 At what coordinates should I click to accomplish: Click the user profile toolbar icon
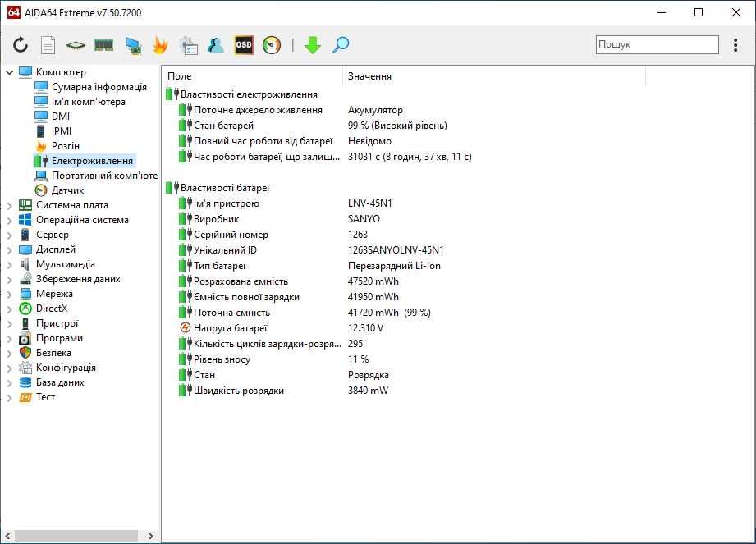(216, 45)
